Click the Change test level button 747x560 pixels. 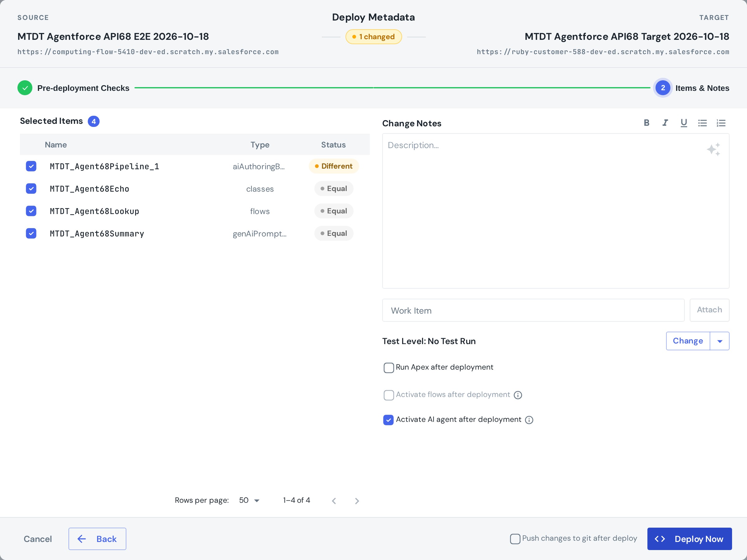click(x=688, y=341)
